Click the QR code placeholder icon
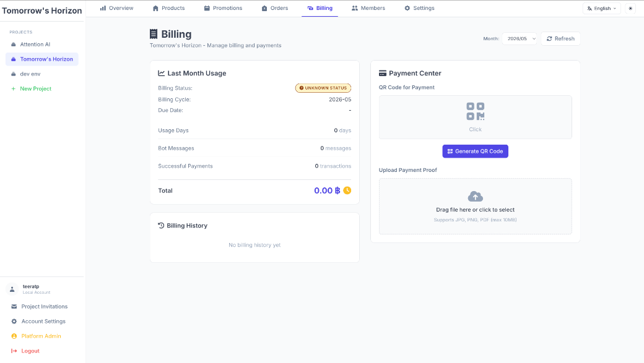 (x=475, y=111)
